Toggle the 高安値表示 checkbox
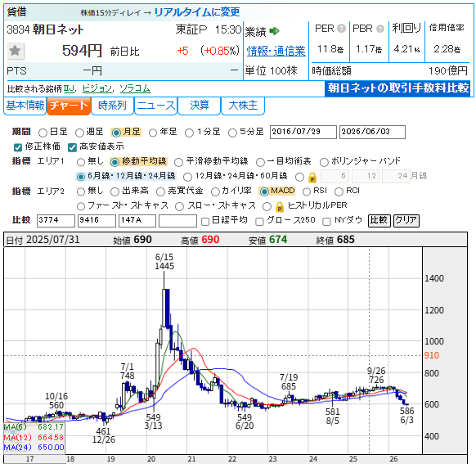 [72, 147]
